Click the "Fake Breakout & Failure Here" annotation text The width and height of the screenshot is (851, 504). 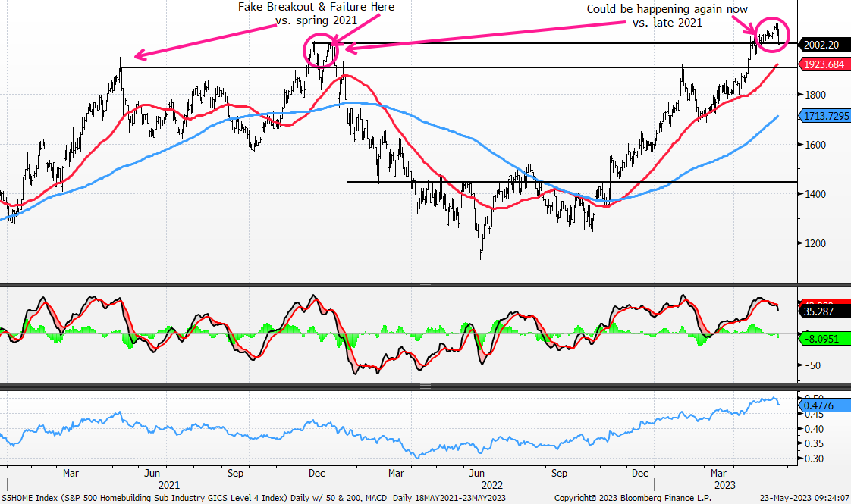(x=316, y=7)
